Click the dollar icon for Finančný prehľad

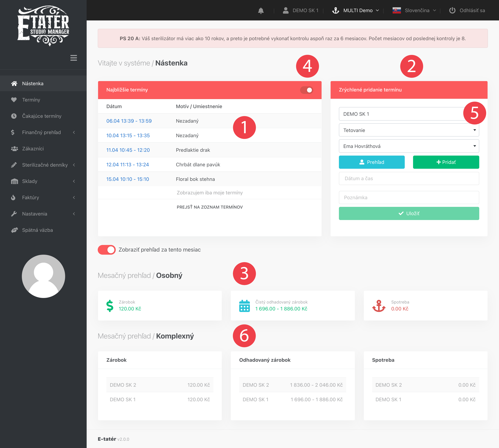13,132
